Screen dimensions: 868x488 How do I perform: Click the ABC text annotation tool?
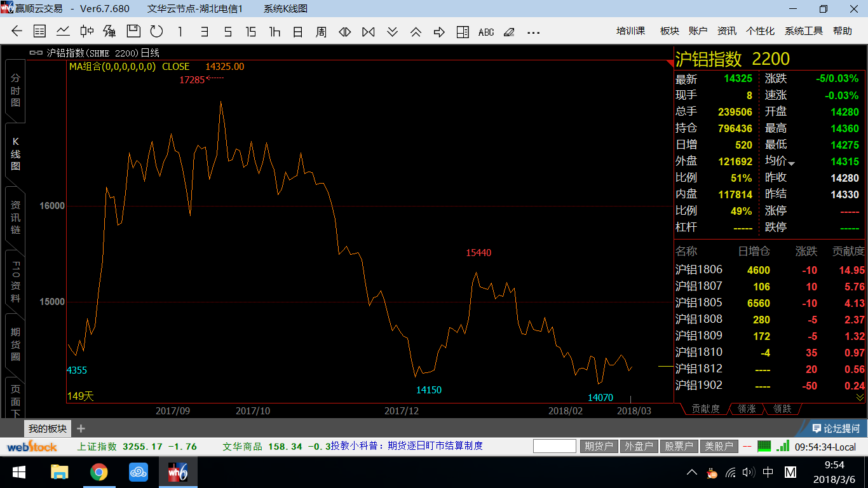(486, 32)
